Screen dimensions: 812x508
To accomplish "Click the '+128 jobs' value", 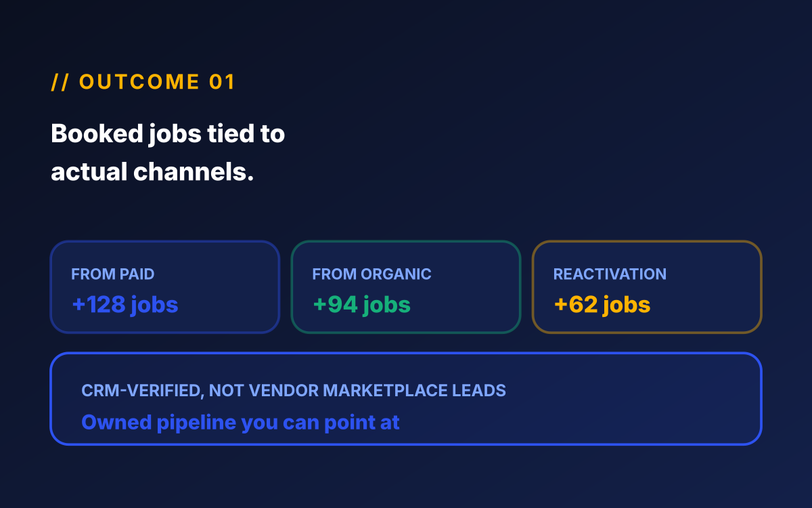I will click(x=125, y=305).
